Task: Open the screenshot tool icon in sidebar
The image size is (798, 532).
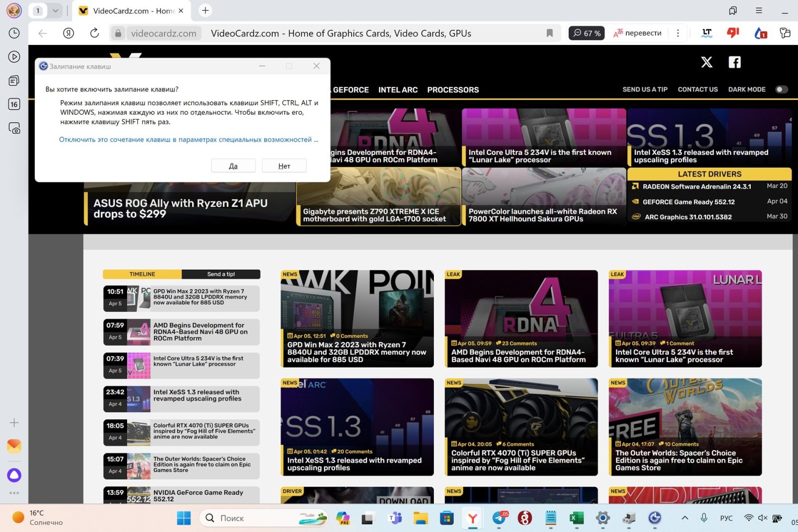Action: (x=14, y=129)
